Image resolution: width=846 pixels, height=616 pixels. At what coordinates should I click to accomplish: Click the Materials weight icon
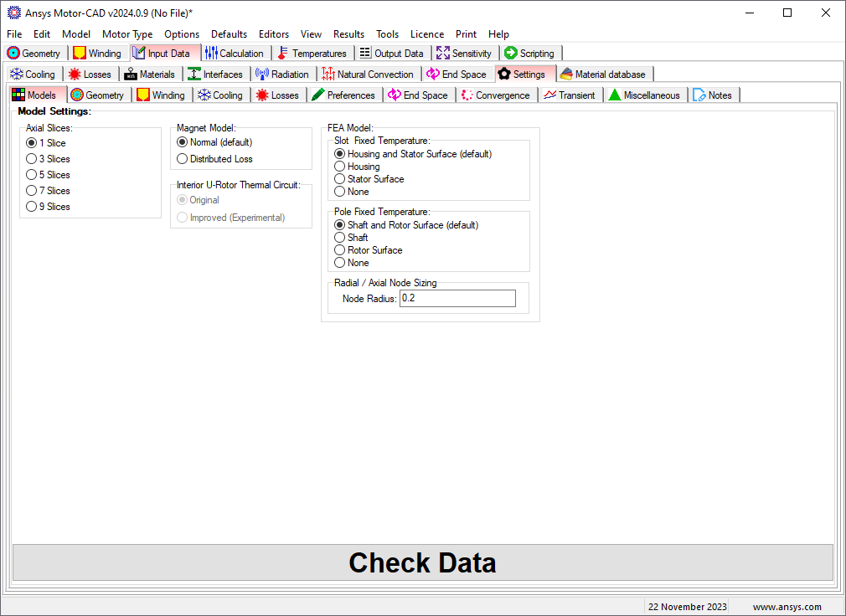pos(131,74)
